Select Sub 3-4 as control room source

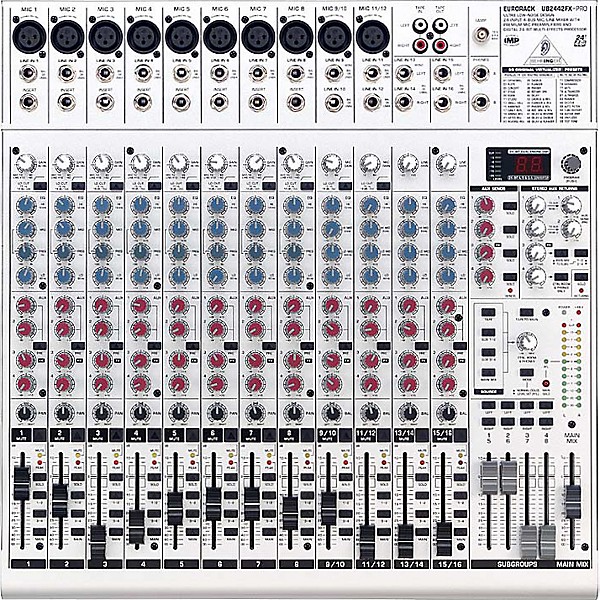pyautogui.click(x=488, y=352)
